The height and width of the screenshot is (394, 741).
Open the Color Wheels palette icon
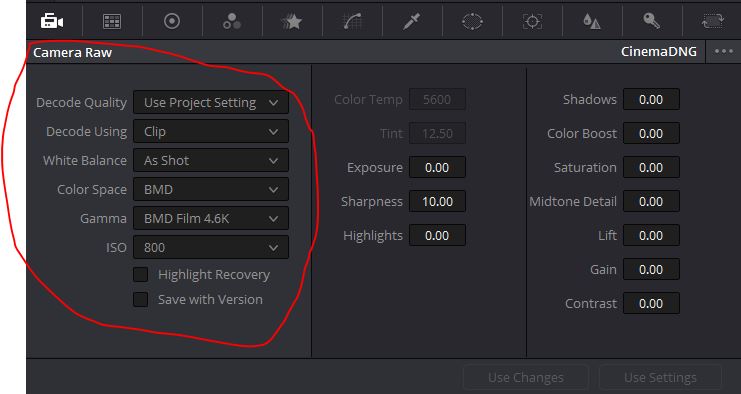point(172,21)
